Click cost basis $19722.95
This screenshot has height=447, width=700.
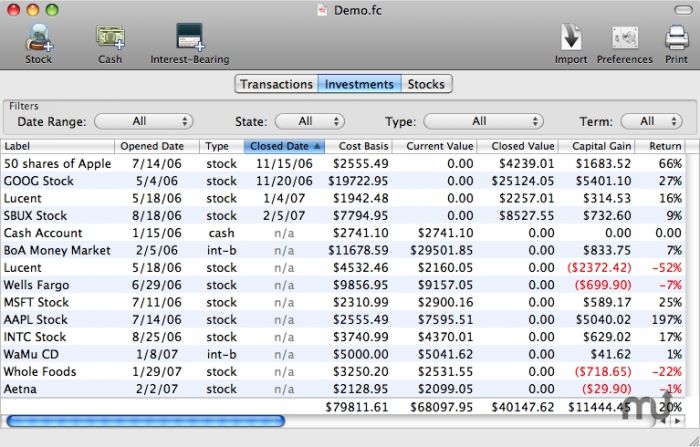click(x=358, y=181)
